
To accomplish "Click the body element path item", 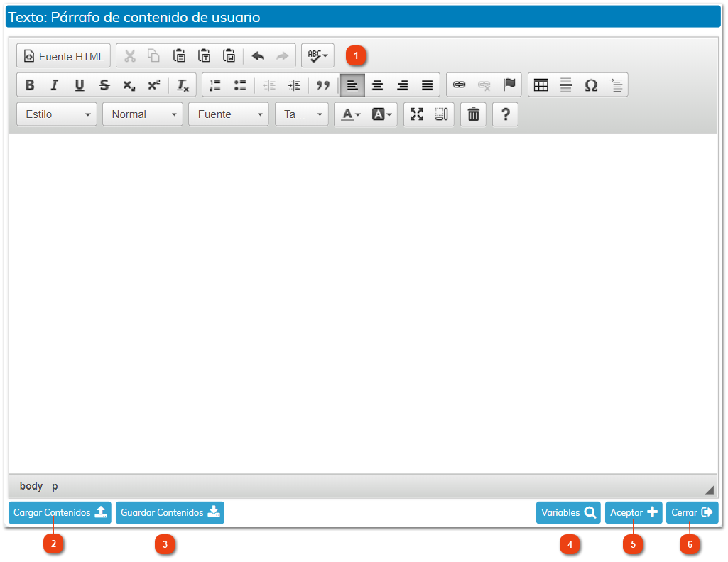I will click(x=31, y=487).
